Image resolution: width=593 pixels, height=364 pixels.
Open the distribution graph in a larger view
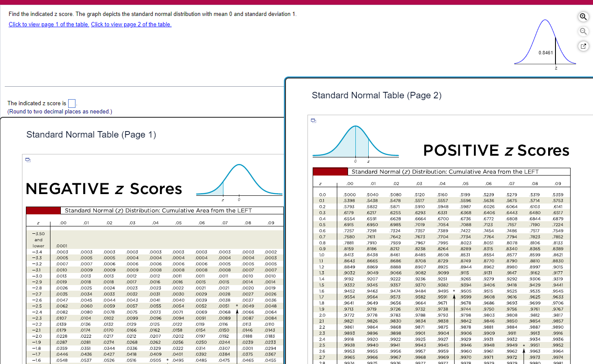(x=583, y=46)
